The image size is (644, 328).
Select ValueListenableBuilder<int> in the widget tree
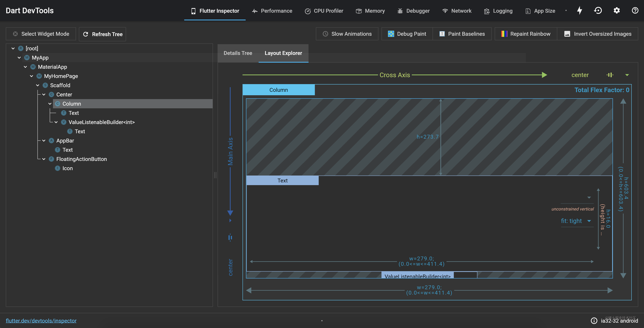coord(102,122)
